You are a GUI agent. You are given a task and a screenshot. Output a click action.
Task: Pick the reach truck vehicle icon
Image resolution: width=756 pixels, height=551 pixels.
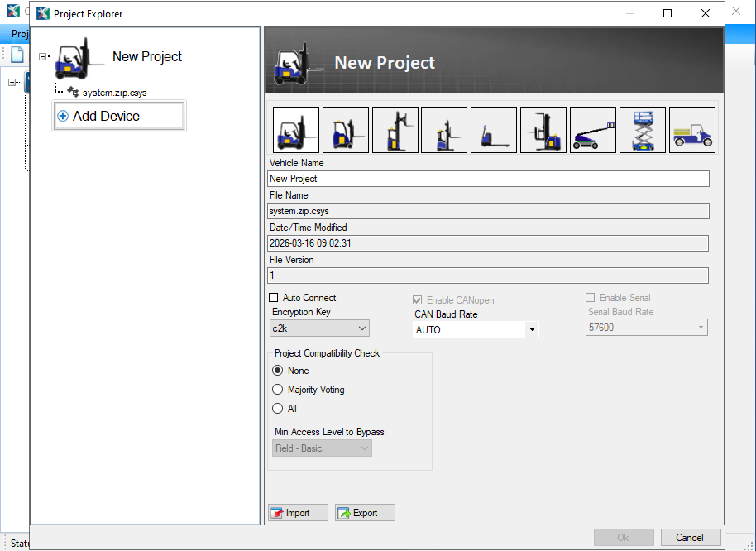click(x=395, y=129)
